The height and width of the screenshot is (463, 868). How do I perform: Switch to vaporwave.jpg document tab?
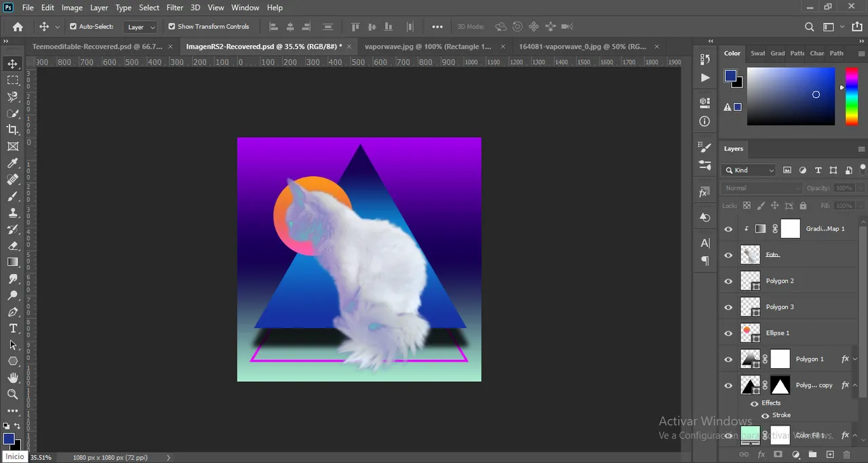click(428, 47)
